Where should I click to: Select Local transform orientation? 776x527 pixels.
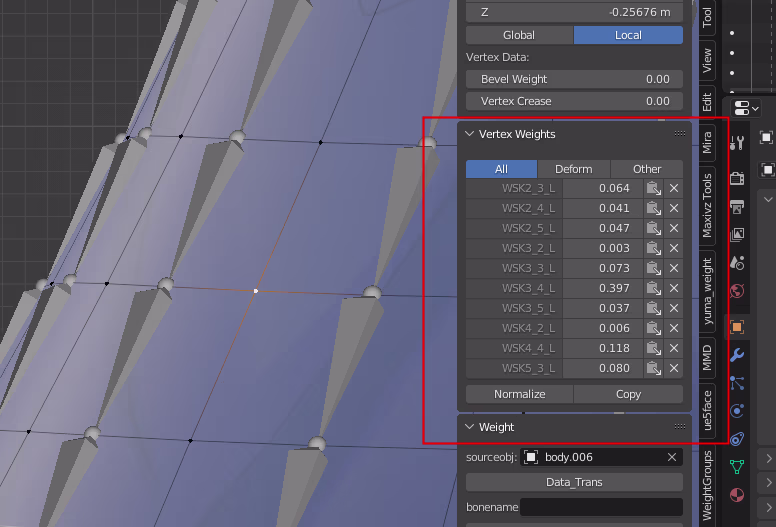(x=628, y=35)
